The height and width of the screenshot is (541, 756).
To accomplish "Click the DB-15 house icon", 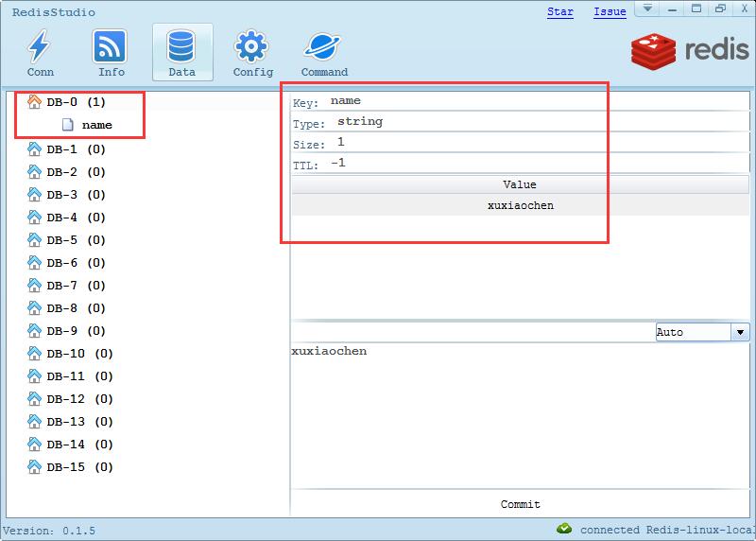I will [x=34, y=466].
